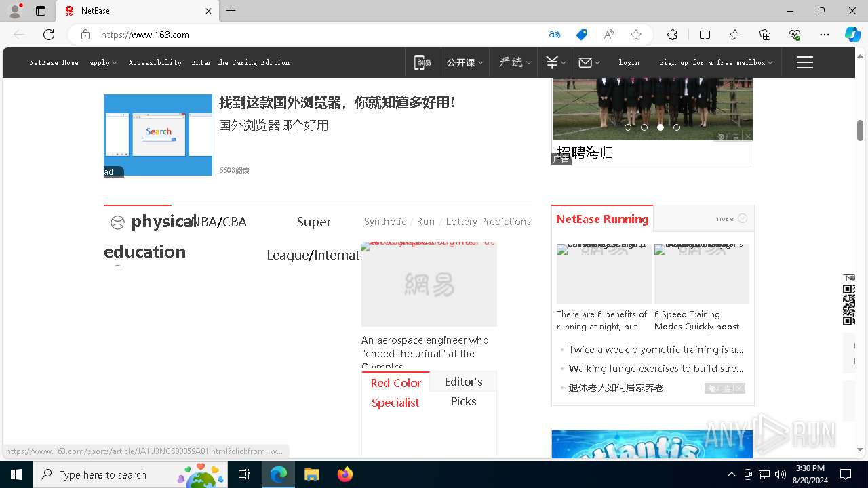
Task: Go to NetEase Home link
Action: coord(54,62)
